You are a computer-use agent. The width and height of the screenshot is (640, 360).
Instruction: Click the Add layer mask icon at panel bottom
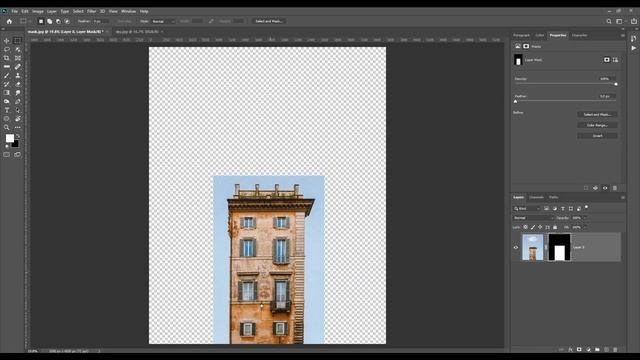click(579, 350)
